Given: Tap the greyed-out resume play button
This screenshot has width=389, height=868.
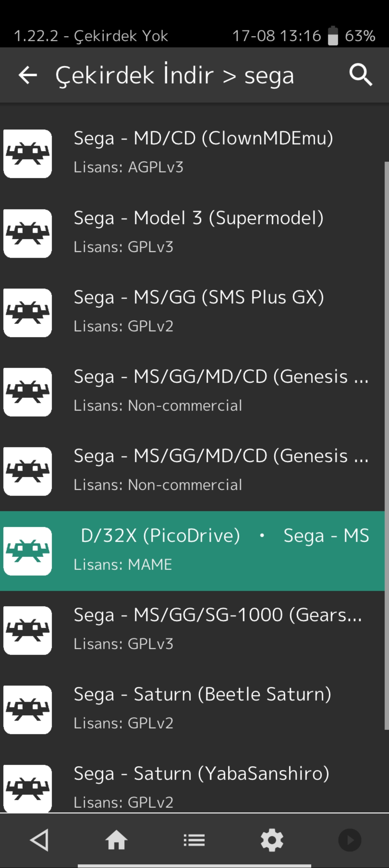Looking at the screenshot, I should coord(350,840).
